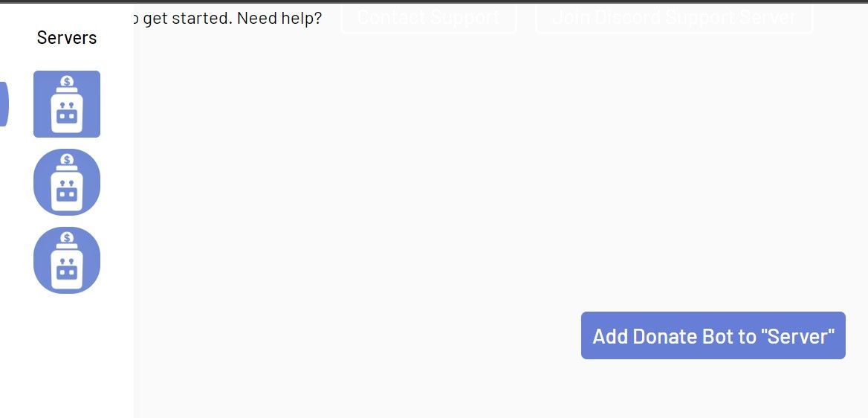Click the robot face on the middle server icon

coord(67,194)
